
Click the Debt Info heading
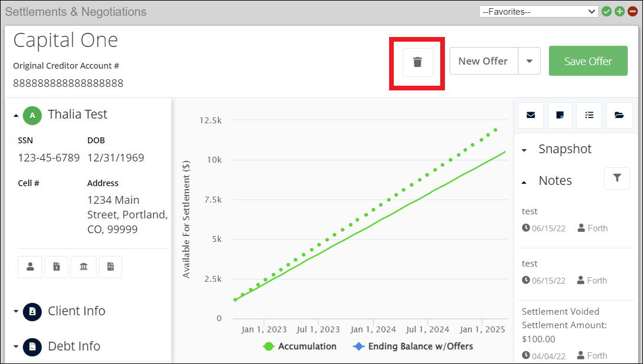pyautogui.click(x=74, y=346)
